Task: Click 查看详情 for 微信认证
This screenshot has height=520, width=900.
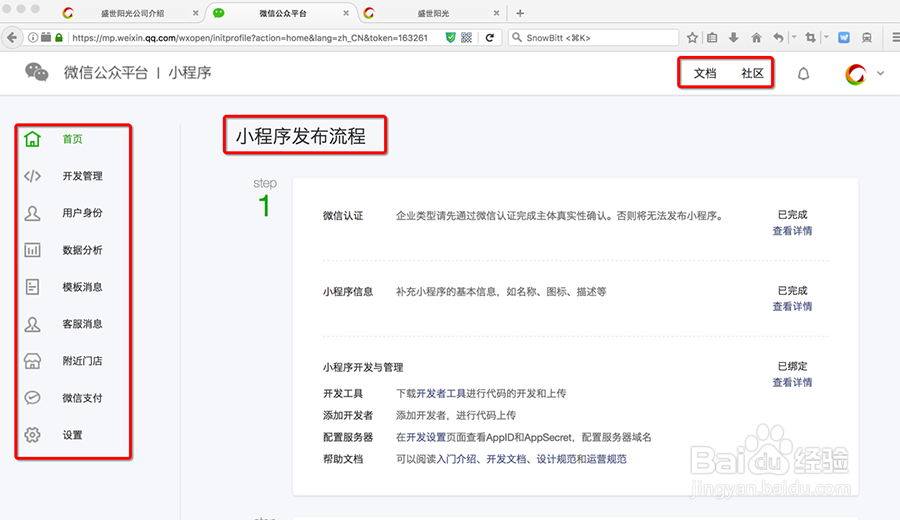Action: pos(792,231)
